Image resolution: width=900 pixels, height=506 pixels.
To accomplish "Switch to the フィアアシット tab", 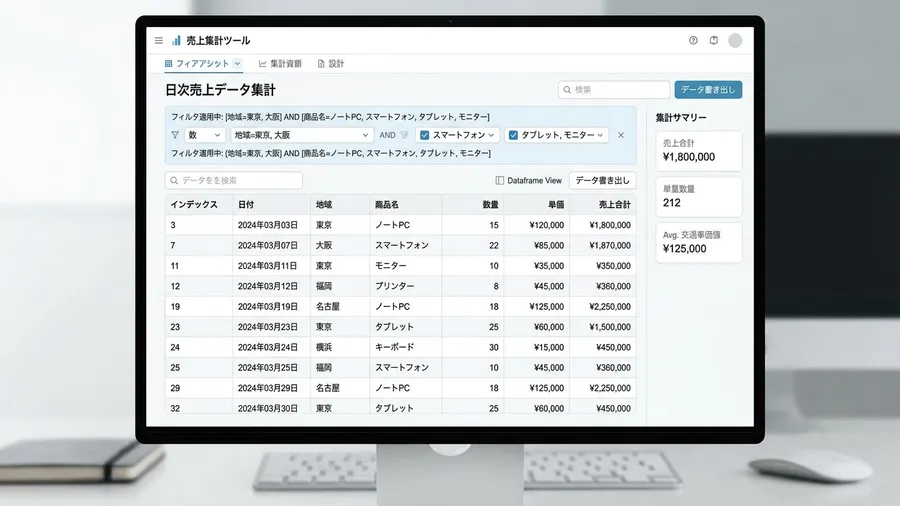I will coord(203,64).
